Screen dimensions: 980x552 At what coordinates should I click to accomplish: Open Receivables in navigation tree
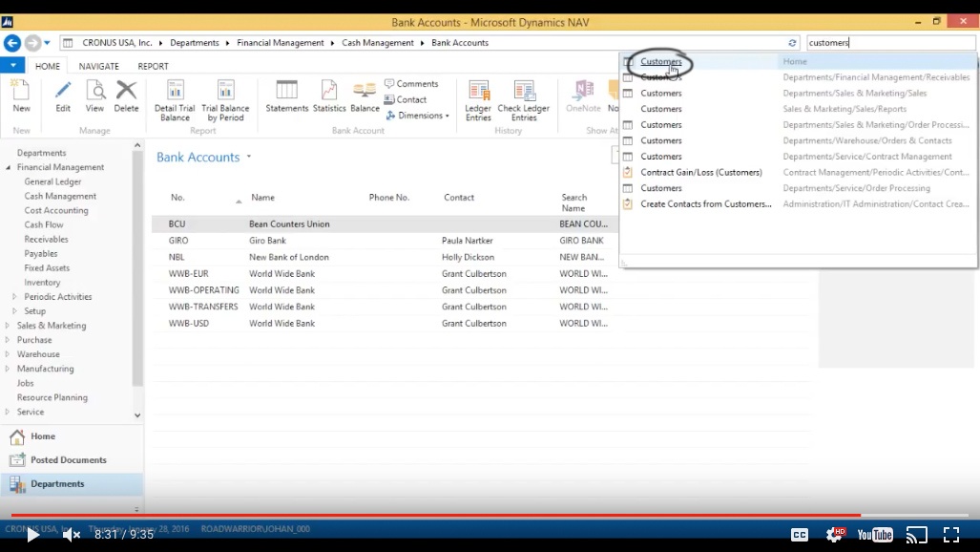[46, 239]
